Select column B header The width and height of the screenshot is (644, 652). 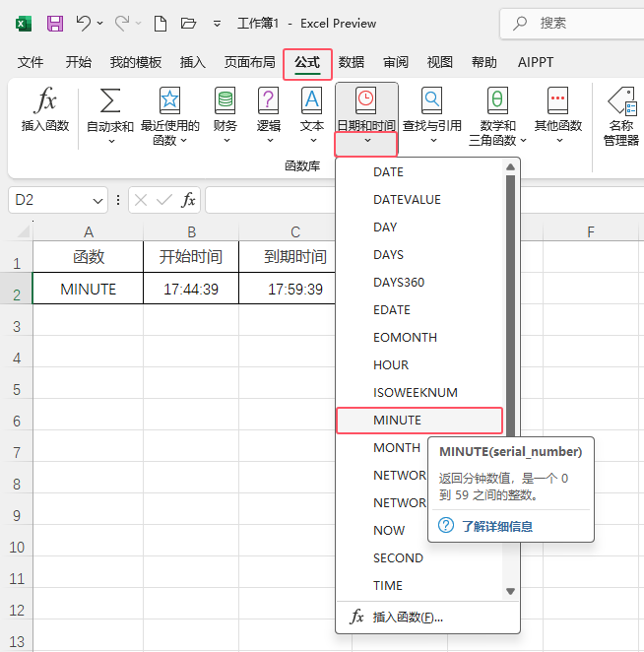[x=191, y=232]
